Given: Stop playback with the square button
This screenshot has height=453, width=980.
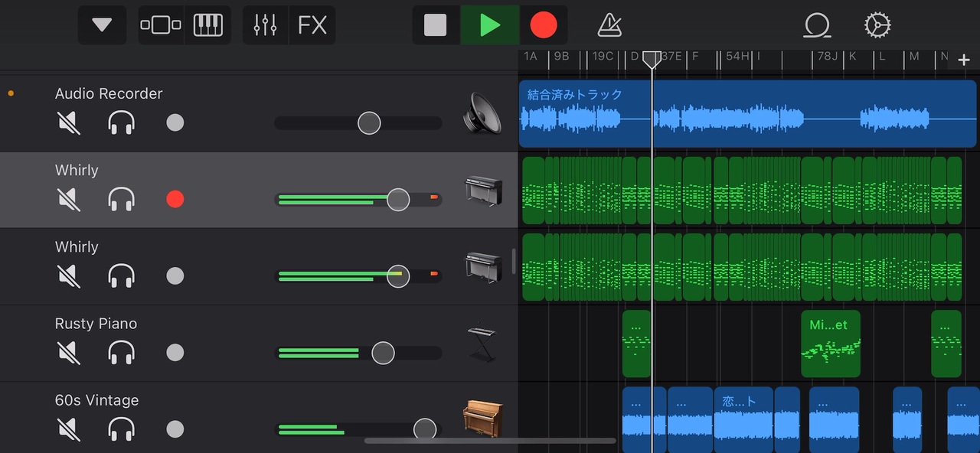Looking at the screenshot, I should click(436, 25).
